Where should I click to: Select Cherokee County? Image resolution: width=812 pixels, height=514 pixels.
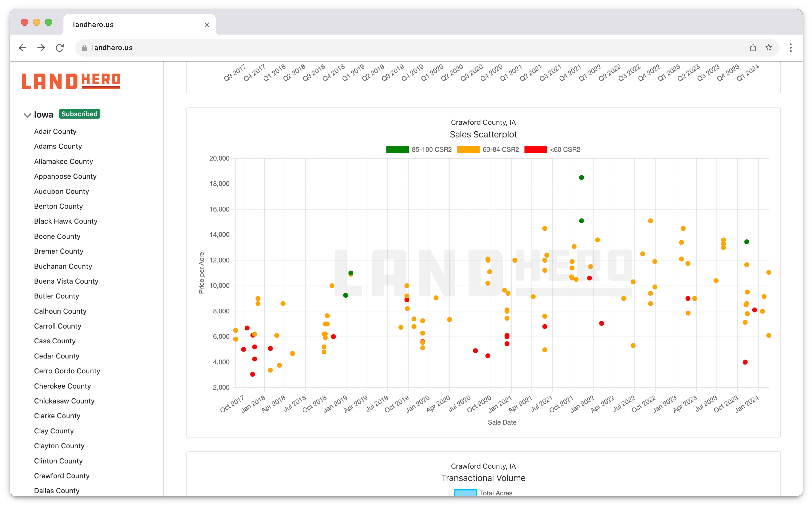(x=62, y=386)
